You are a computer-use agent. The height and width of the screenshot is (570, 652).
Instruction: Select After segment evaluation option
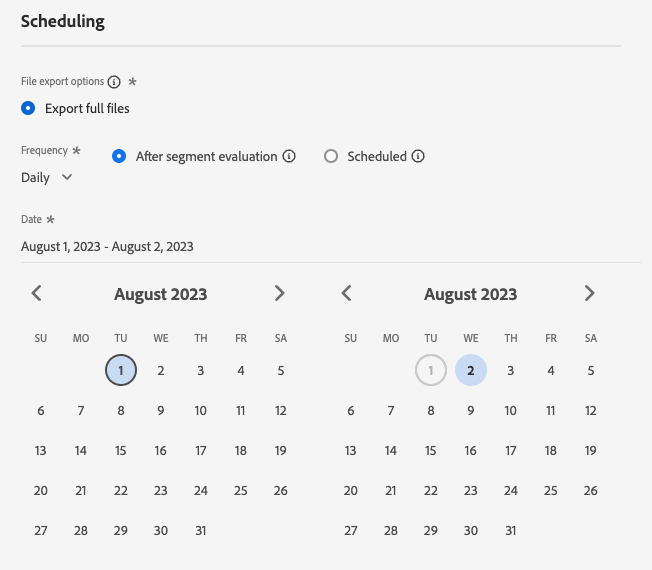(119, 156)
